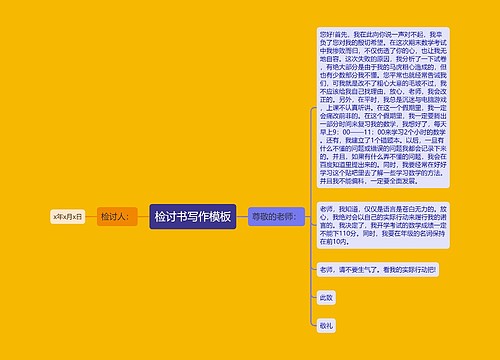Click the x年x月x日 date node

click(68, 217)
